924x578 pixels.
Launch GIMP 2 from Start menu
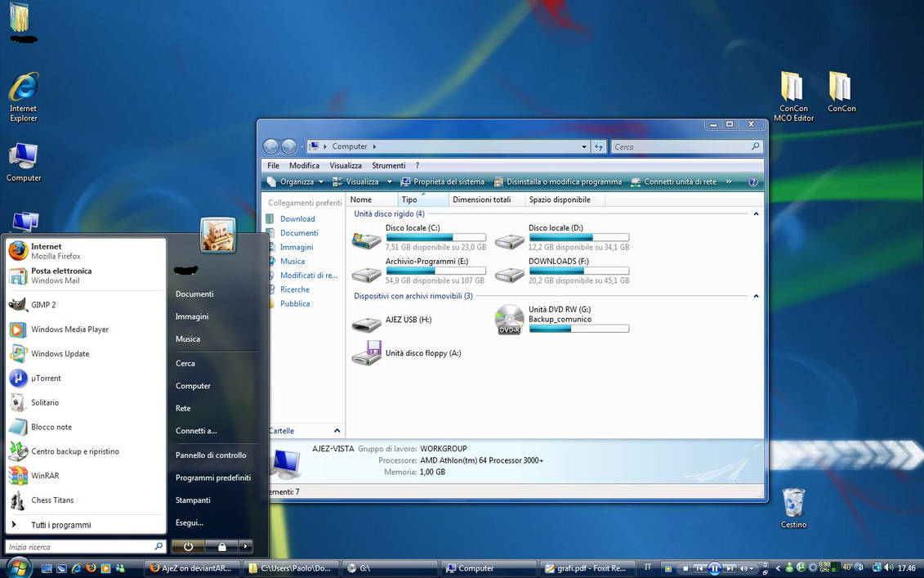(86, 305)
